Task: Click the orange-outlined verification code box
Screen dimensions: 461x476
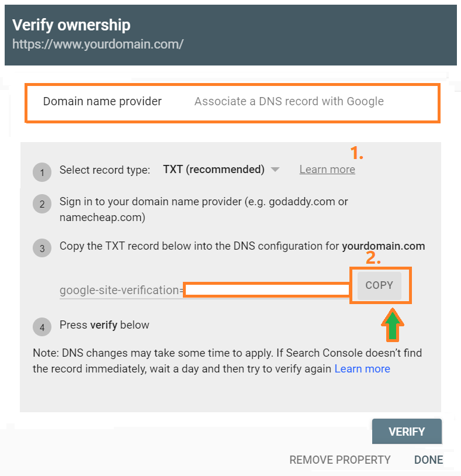Action: [267, 290]
